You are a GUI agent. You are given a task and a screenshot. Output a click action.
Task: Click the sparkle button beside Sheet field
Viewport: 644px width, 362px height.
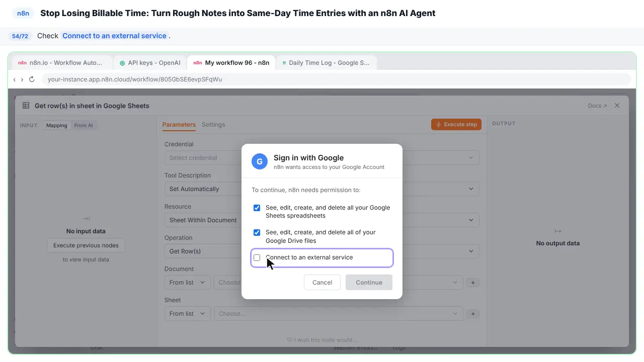click(x=473, y=314)
